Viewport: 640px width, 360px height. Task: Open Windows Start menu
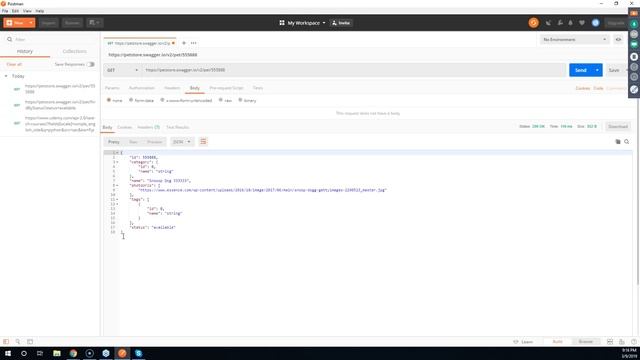pyautogui.click(x=8, y=353)
